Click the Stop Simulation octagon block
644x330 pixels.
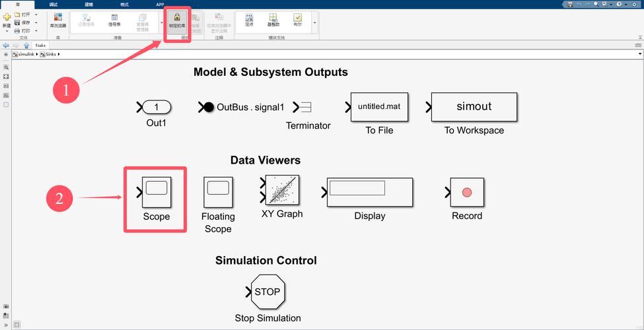pyautogui.click(x=267, y=292)
